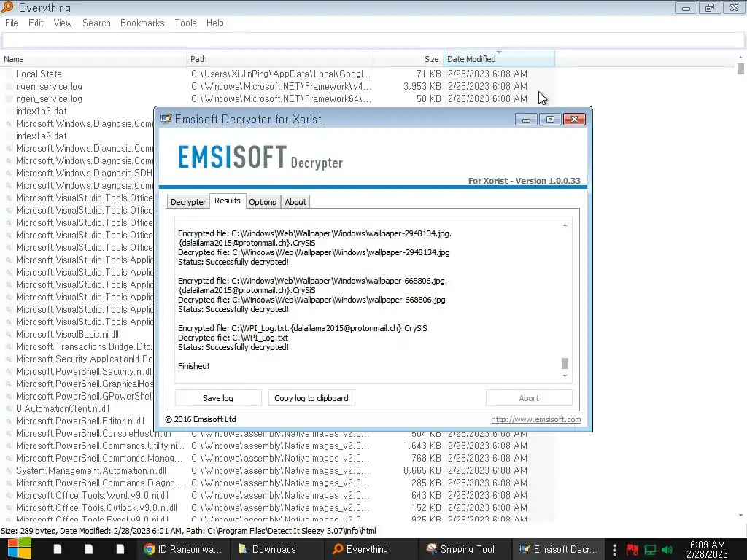This screenshot has height=560, width=747.
Task: Click the second blank document taskbar icon
Action: pos(88,549)
